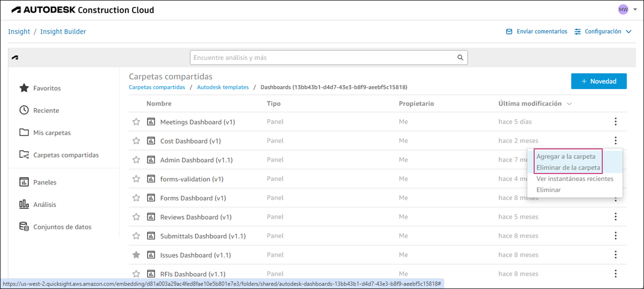Viewport: 644px width, 289px height.
Task: Open more options for Issues Dashboard row
Action: pyautogui.click(x=615, y=255)
